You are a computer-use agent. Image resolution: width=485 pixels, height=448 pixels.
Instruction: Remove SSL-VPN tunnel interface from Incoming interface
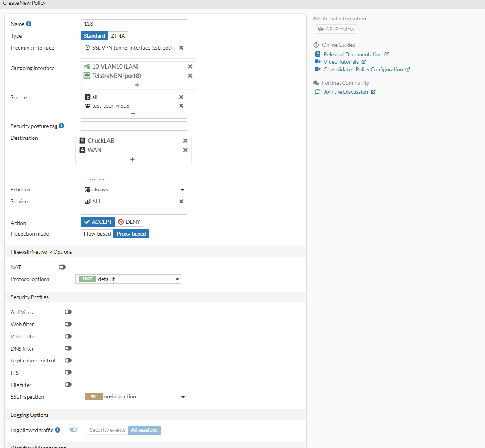(x=181, y=47)
